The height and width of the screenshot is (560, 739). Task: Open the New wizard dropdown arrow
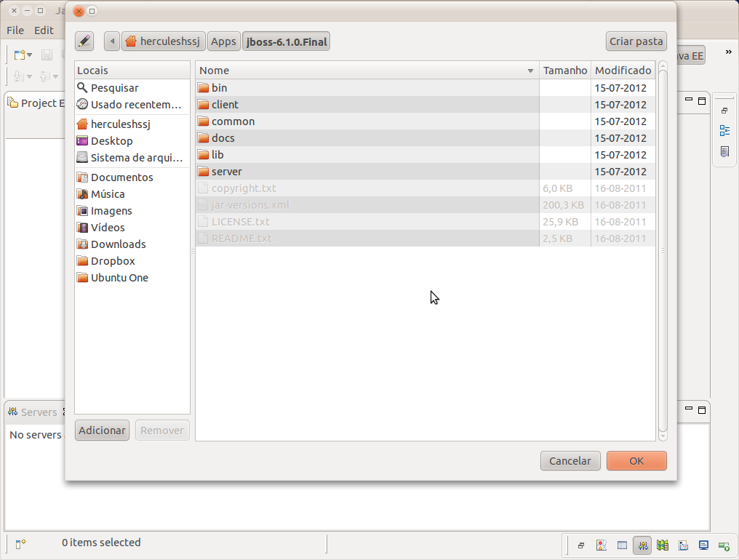click(30, 55)
